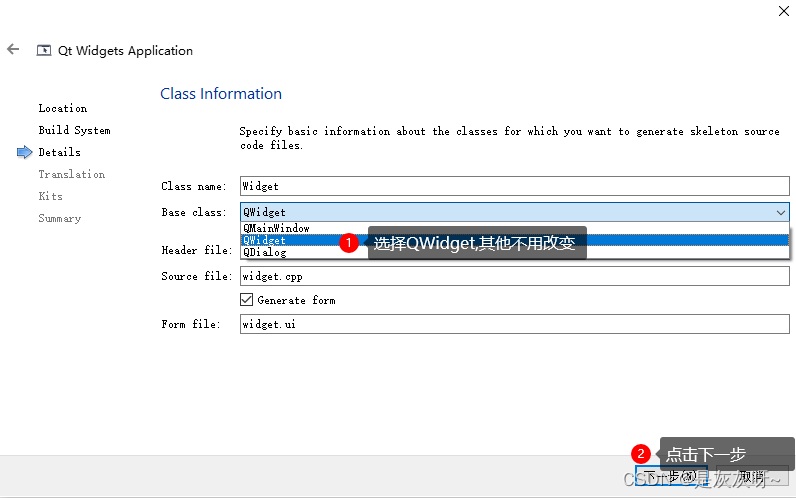Screen dimensions: 796x498
Task: Choose QWidget in the dropdown list
Action: 265,240
